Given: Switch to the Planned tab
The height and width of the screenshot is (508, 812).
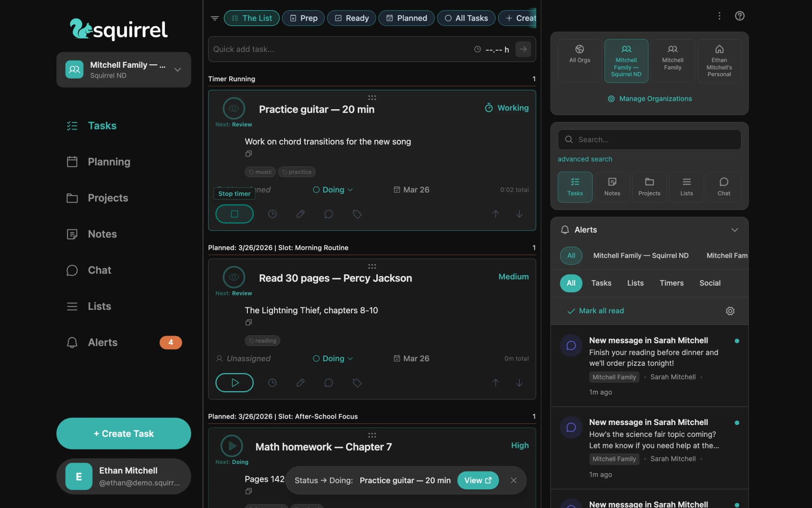Looking at the screenshot, I should (x=406, y=18).
